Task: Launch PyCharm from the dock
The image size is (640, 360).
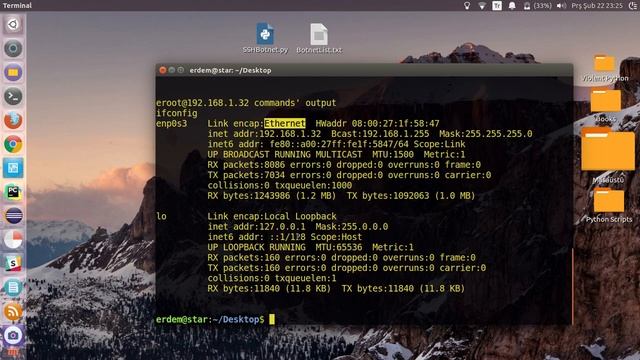Action: tap(13, 192)
